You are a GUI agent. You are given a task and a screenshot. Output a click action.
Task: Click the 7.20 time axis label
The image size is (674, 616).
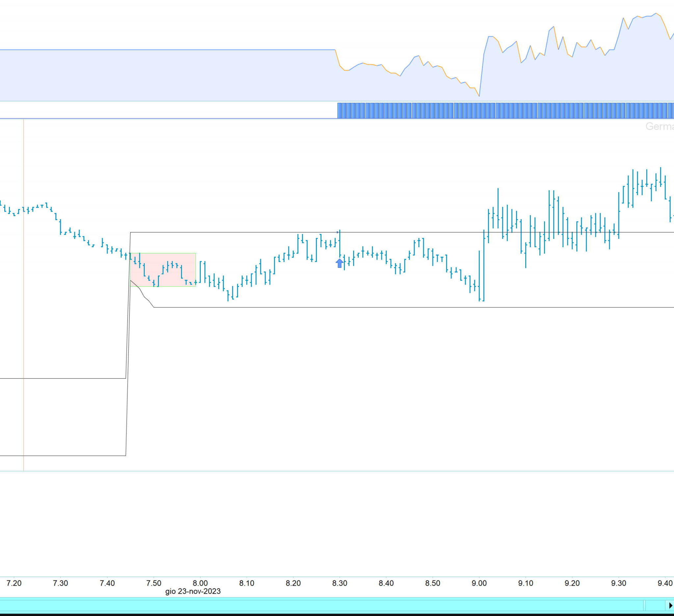14,583
